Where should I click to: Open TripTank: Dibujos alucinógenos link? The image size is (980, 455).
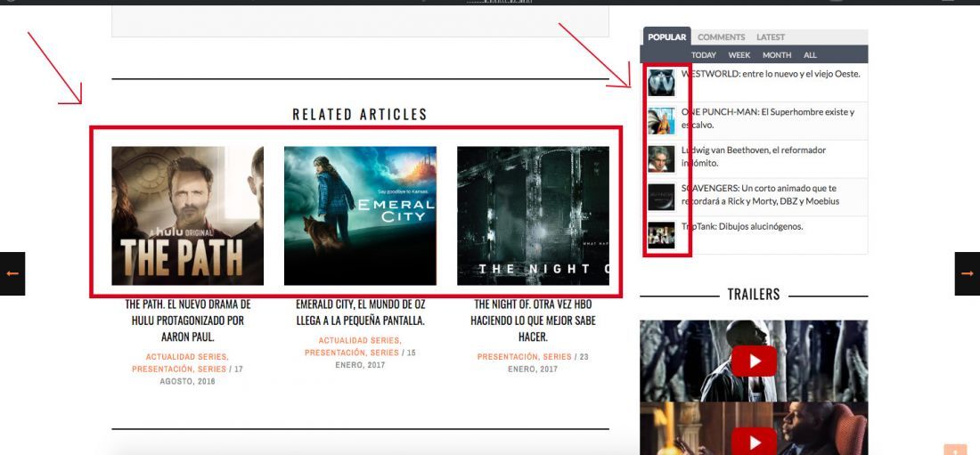[742, 226]
